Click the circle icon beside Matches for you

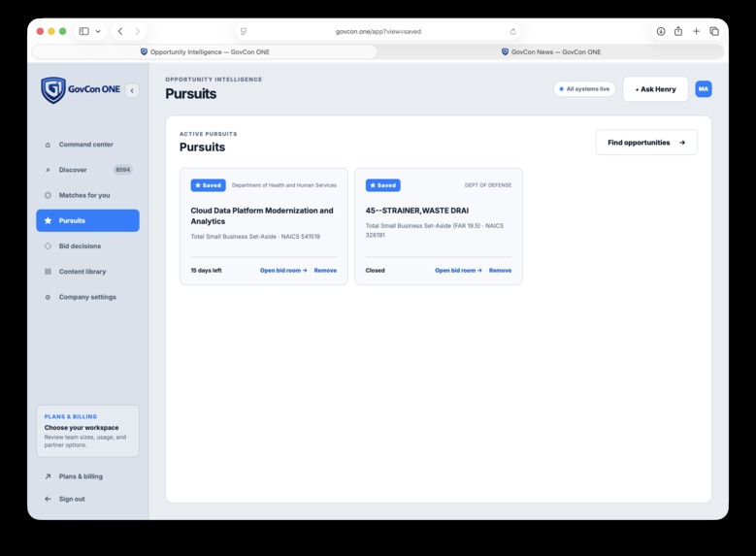48,195
